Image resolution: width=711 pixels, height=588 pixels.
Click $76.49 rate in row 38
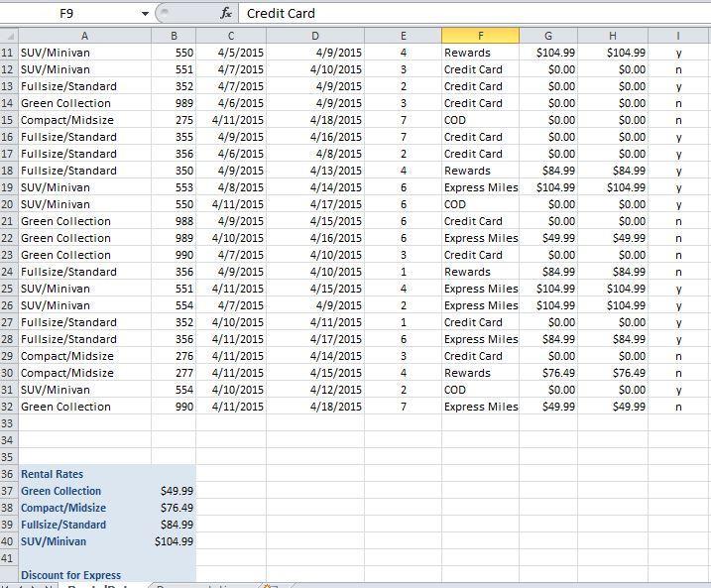tap(174, 508)
